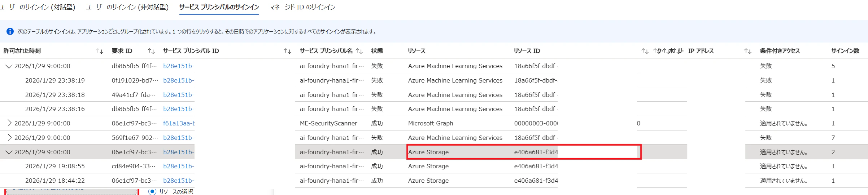Select the サービス プリンシパルのサインイン tab
This screenshot has width=868, height=195.
(x=219, y=7)
